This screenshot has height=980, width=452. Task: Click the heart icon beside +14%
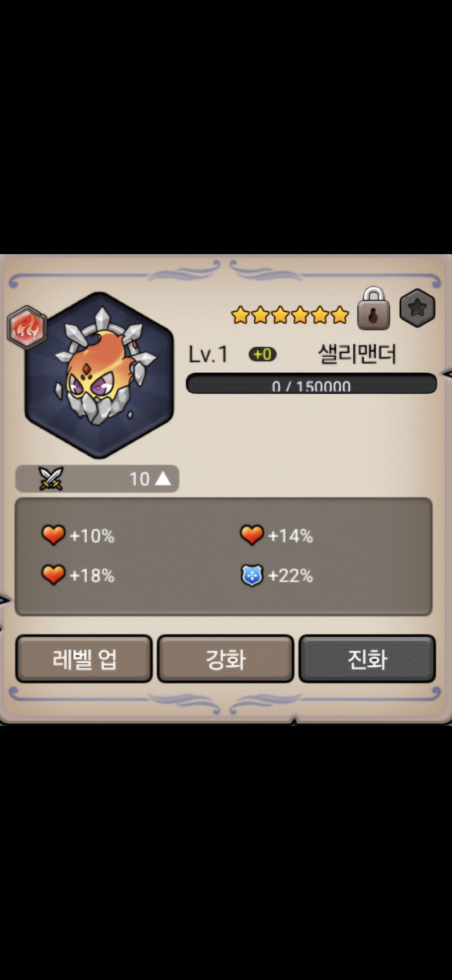point(252,535)
